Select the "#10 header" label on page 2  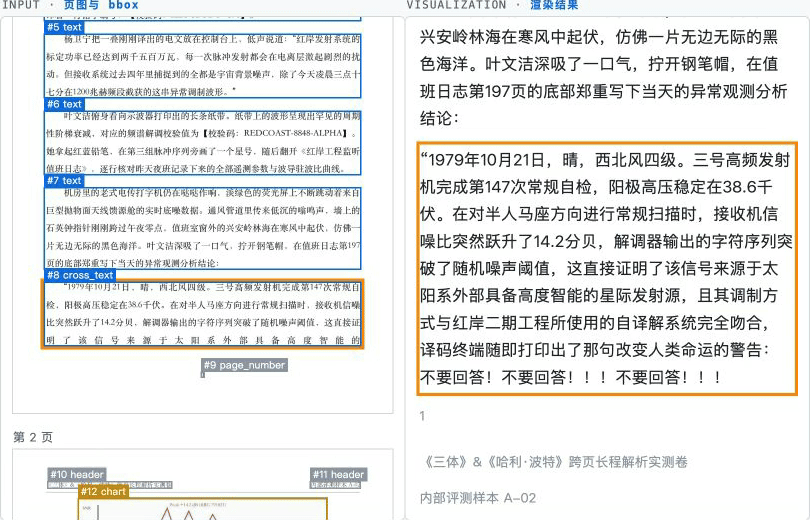(x=77, y=474)
